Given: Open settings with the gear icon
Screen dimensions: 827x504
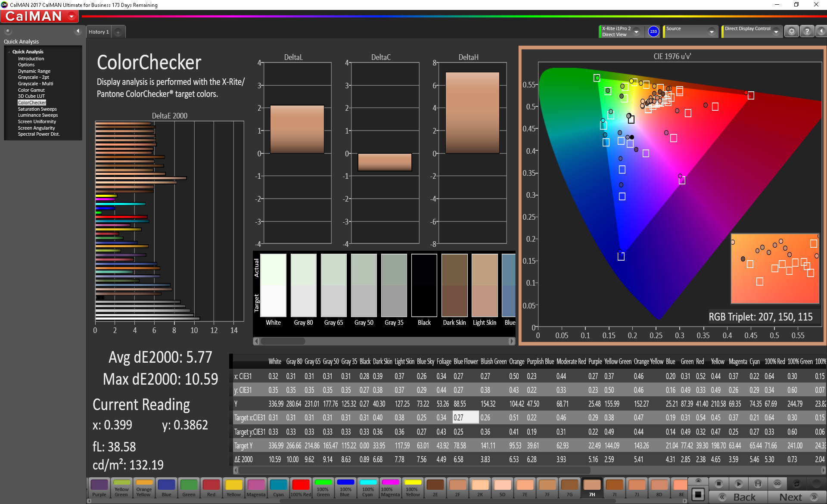Looking at the screenshot, I should 791,31.
